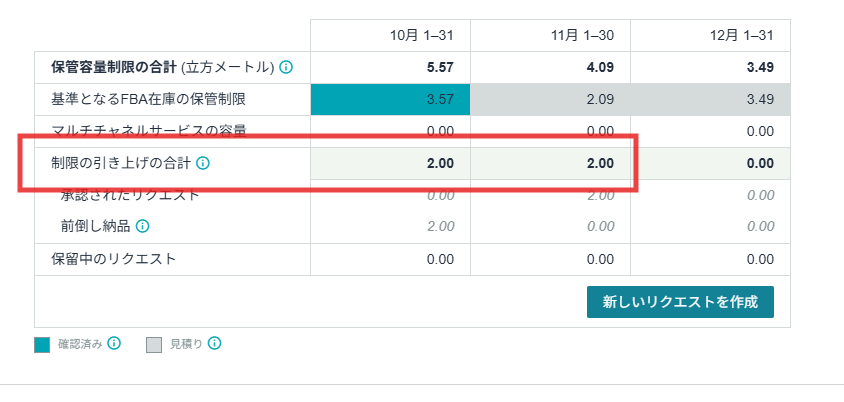844x402 pixels.
Task: Click info icon next to 見積り legend
Action: click(214, 344)
